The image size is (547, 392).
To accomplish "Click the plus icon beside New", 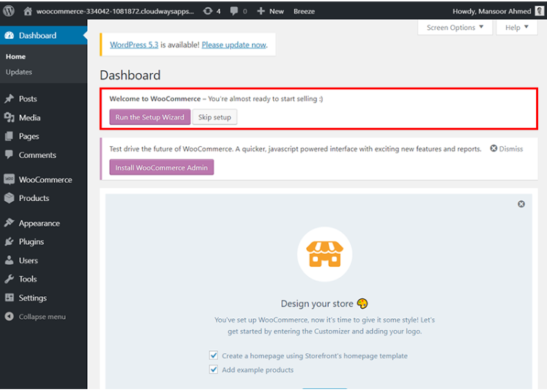I will coord(261,11).
